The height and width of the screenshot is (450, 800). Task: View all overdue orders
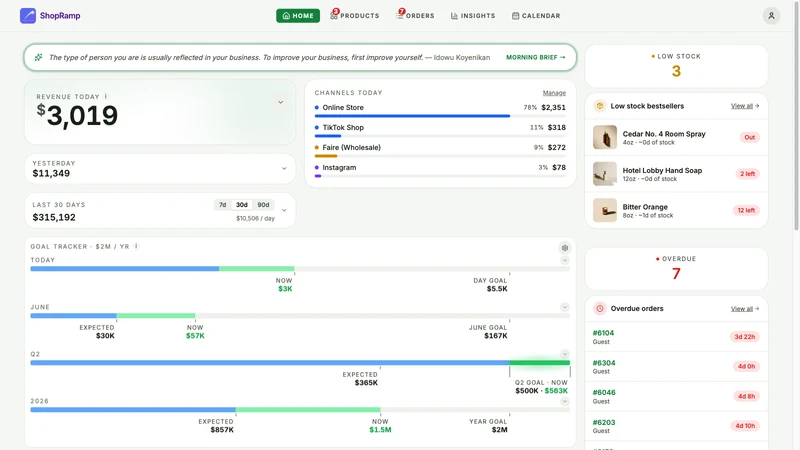pyautogui.click(x=745, y=309)
